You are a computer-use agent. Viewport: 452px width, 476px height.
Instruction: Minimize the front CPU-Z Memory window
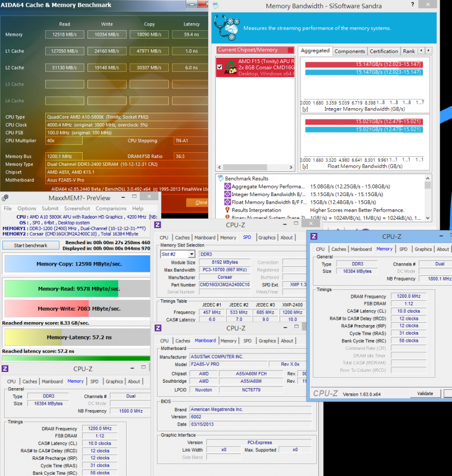click(x=441, y=236)
